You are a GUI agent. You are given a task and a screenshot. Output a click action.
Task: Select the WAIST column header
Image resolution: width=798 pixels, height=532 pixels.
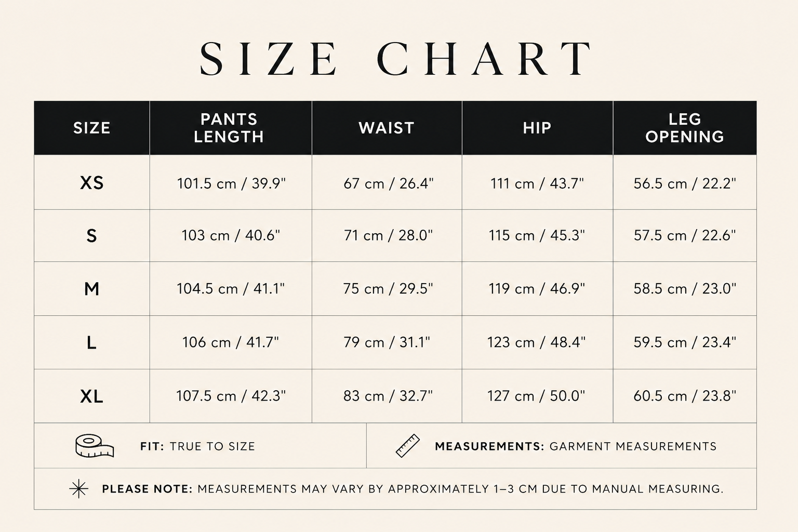[x=387, y=128]
